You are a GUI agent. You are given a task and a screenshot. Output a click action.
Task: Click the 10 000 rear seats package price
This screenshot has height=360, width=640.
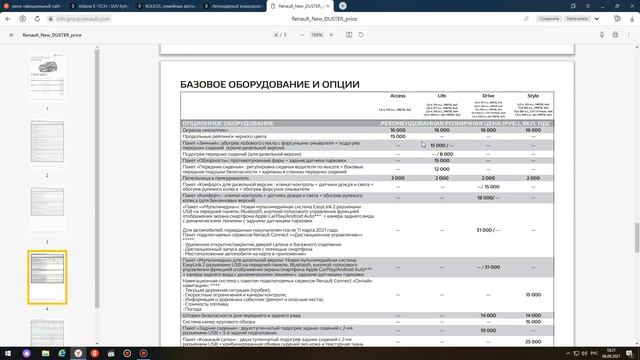488,330
